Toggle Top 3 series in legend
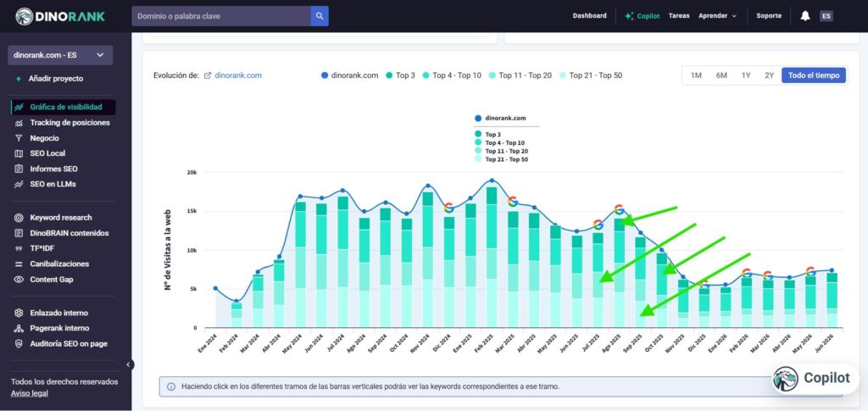868x411 pixels. pyautogui.click(x=400, y=75)
